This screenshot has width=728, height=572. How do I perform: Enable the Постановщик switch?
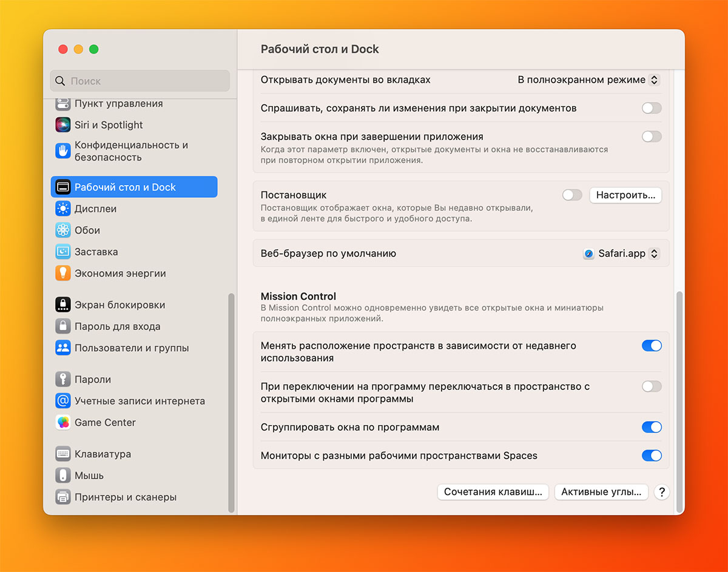point(572,195)
